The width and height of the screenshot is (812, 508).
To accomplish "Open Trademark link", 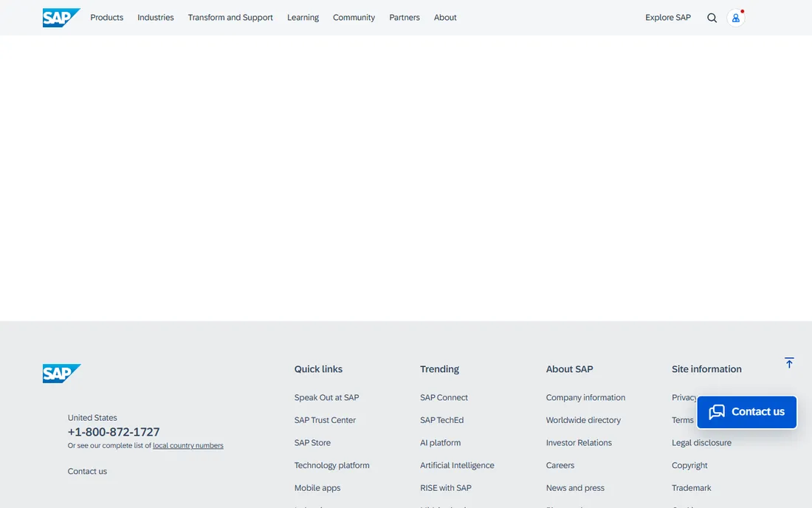I will pos(692,488).
